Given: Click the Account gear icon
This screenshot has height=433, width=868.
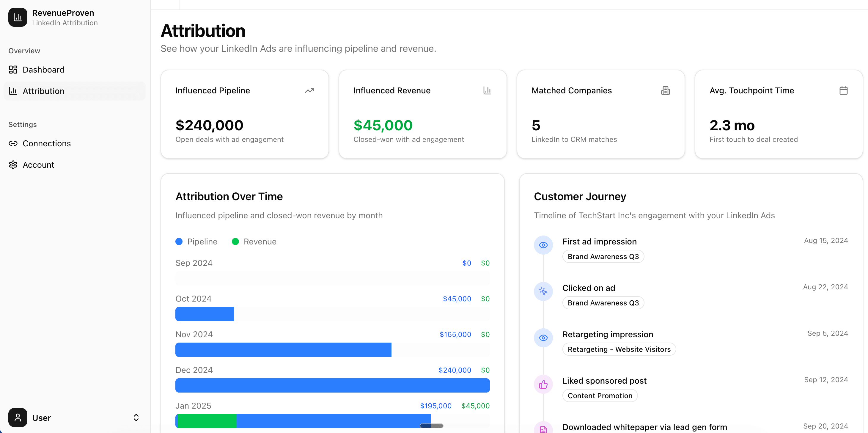Looking at the screenshot, I should tap(13, 164).
